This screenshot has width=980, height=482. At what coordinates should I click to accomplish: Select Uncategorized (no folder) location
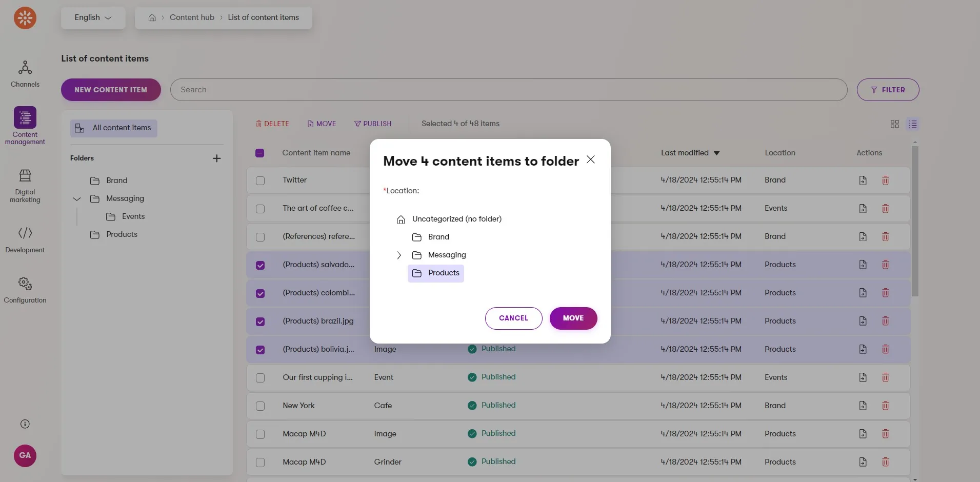click(x=449, y=219)
